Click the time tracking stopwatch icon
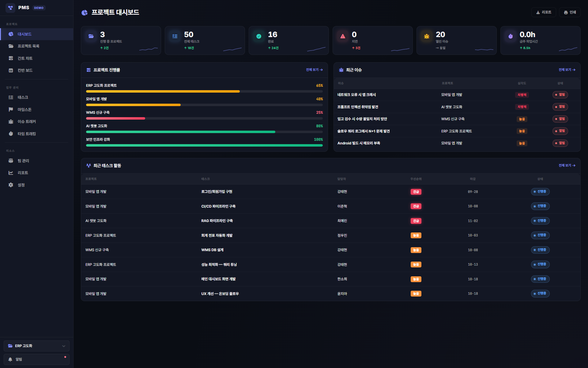The image size is (588, 368). click(11, 134)
